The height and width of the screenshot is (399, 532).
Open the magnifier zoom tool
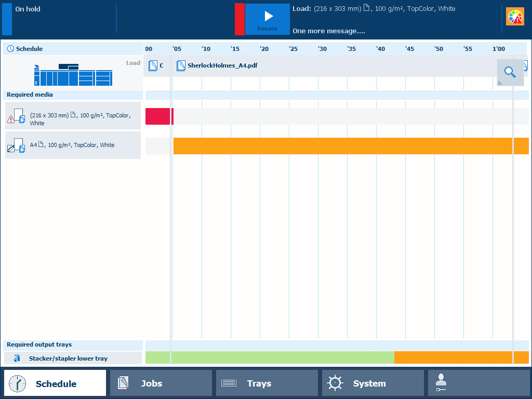click(510, 72)
